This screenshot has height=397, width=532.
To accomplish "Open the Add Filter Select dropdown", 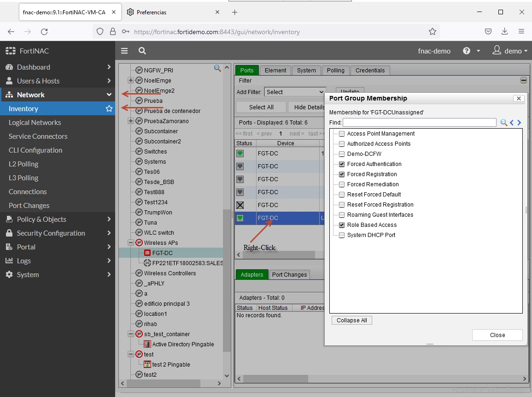I will (x=295, y=92).
